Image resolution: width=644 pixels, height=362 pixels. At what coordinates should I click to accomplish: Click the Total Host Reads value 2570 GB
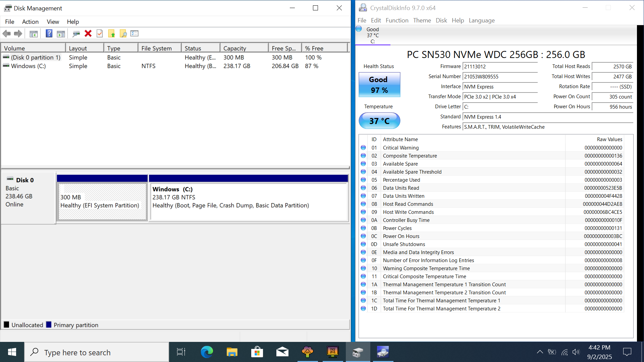click(612, 67)
